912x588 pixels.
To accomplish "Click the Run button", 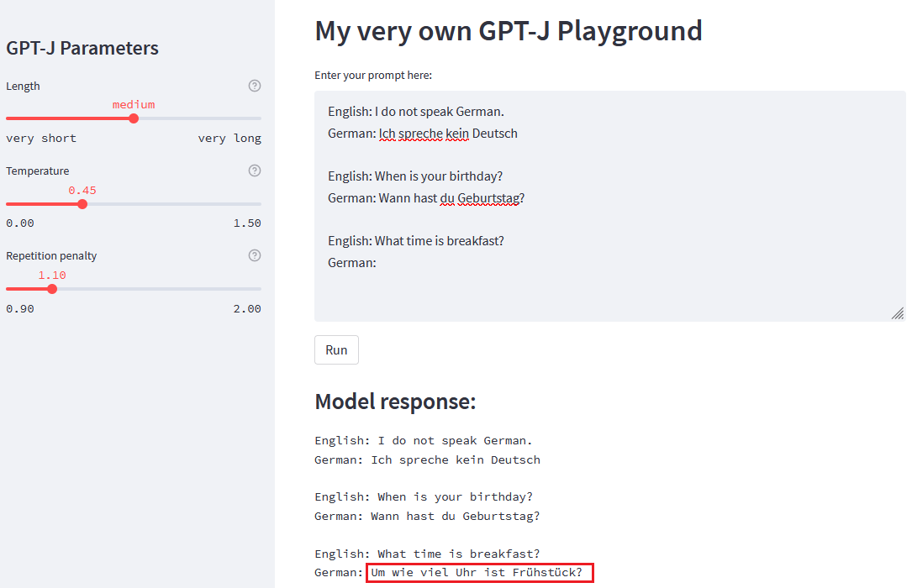I will pos(336,349).
